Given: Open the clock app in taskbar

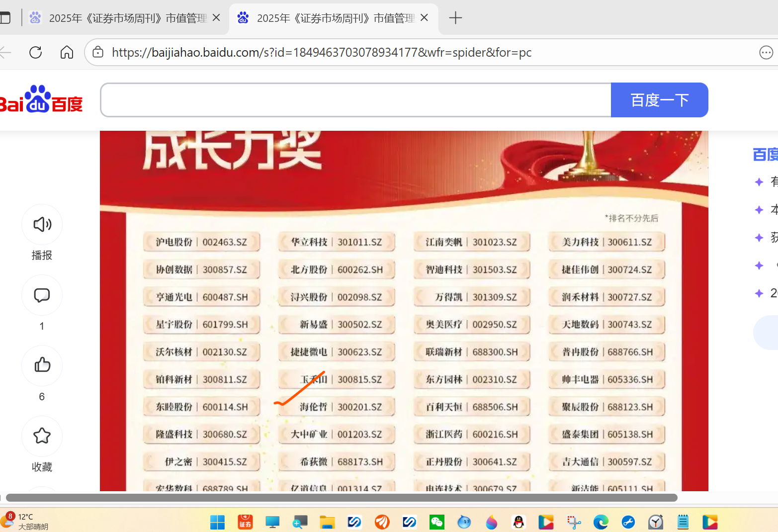Looking at the screenshot, I should pos(656,522).
